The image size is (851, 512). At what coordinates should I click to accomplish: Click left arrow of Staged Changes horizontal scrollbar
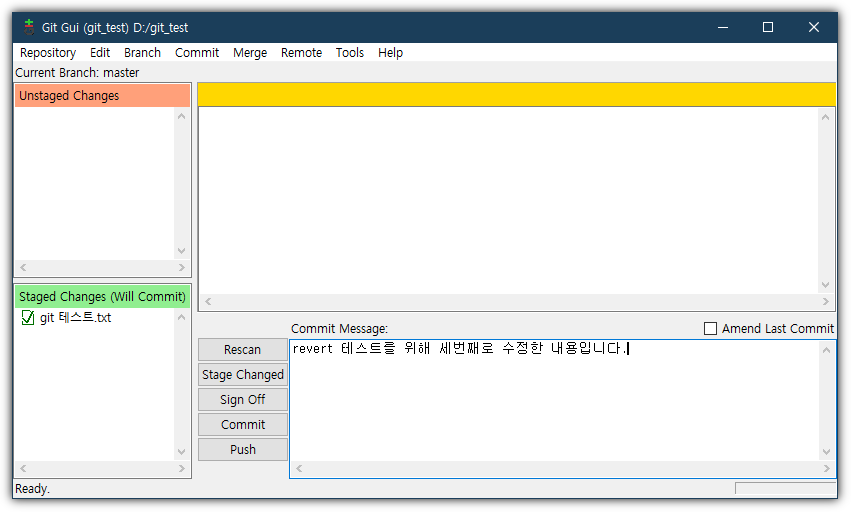click(x=23, y=468)
